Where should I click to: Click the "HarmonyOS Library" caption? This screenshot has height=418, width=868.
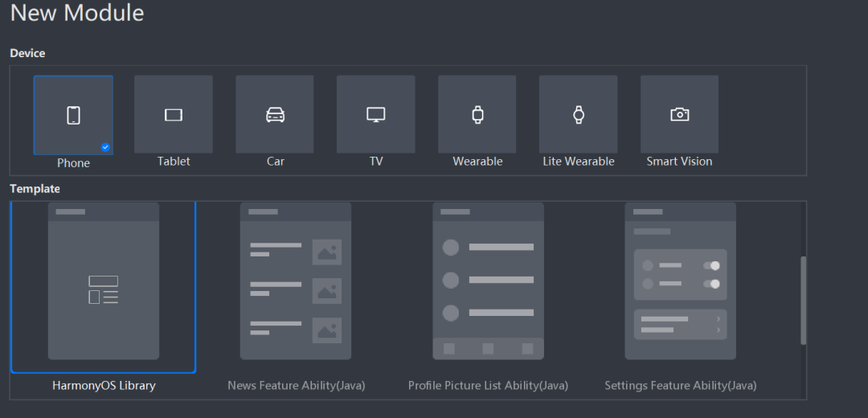pos(104,385)
